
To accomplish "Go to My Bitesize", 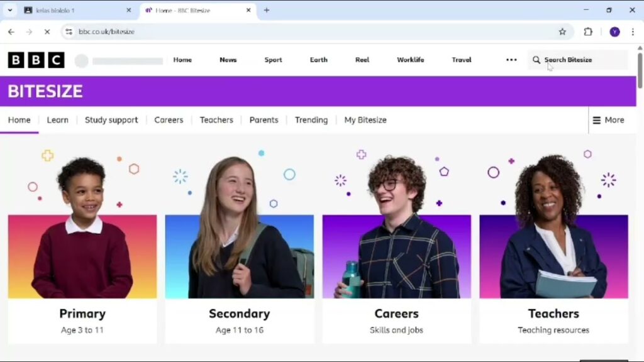I will coord(365,120).
